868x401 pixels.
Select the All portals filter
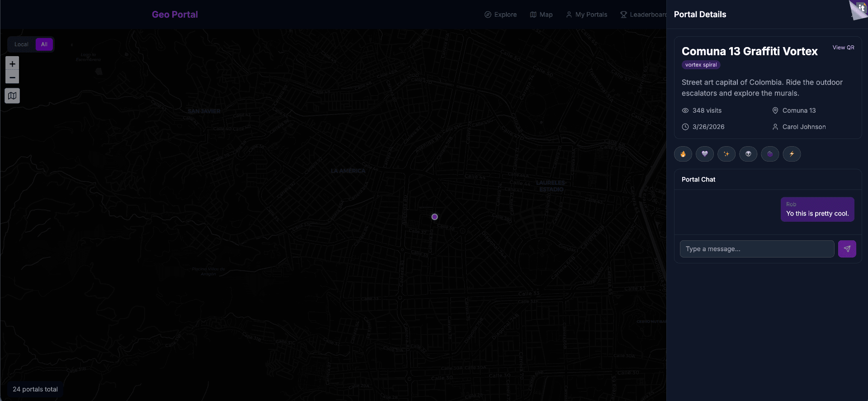(x=44, y=44)
